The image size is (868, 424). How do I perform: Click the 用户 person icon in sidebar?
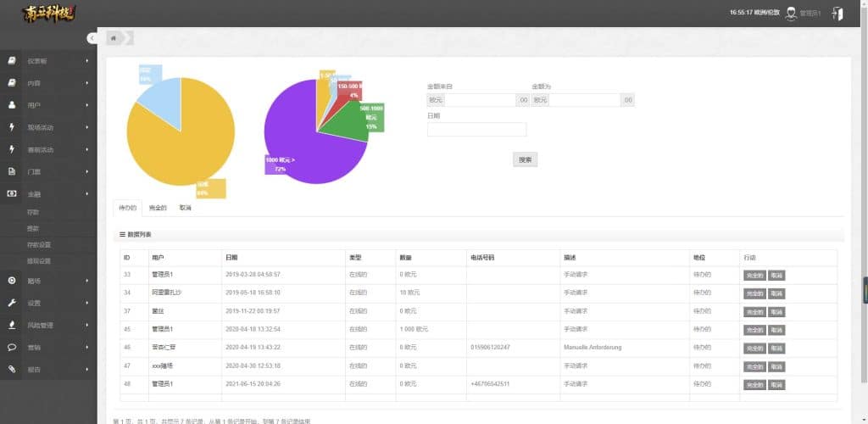click(12, 105)
